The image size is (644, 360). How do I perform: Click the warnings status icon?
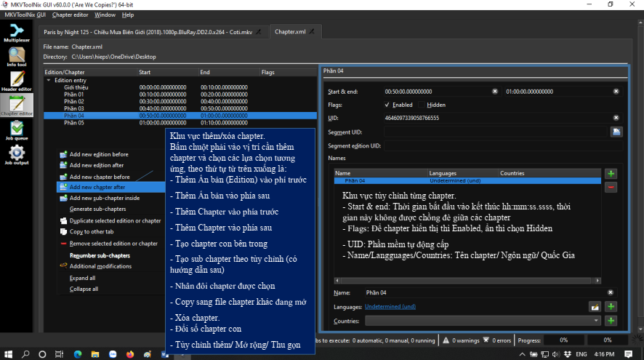[x=446, y=340]
